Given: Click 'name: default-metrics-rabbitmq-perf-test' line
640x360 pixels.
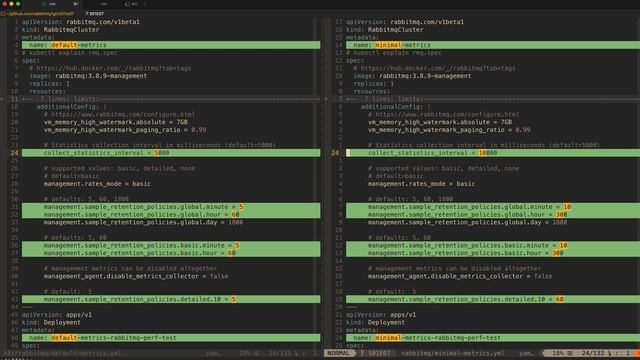Looking at the screenshot, I should click(171, 338).
